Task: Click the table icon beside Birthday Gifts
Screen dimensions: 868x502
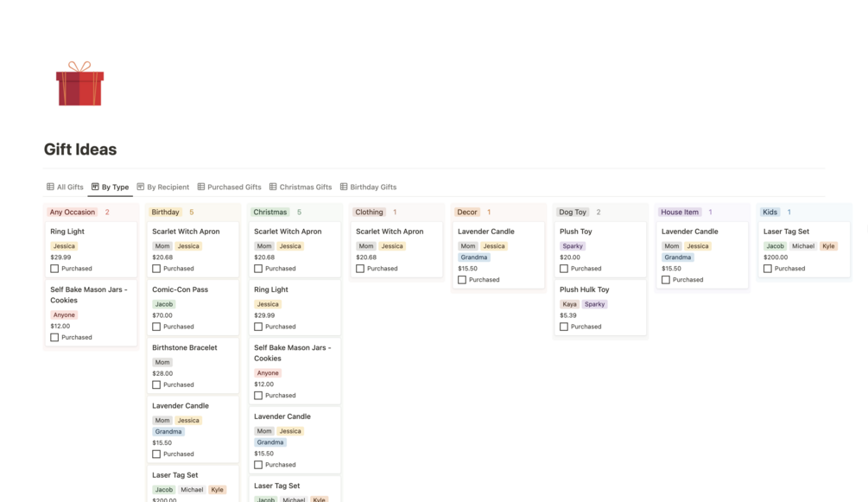Action: (344, 187)
